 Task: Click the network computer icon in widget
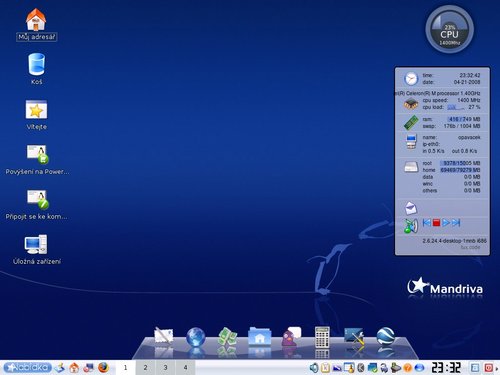click(411, 142)
